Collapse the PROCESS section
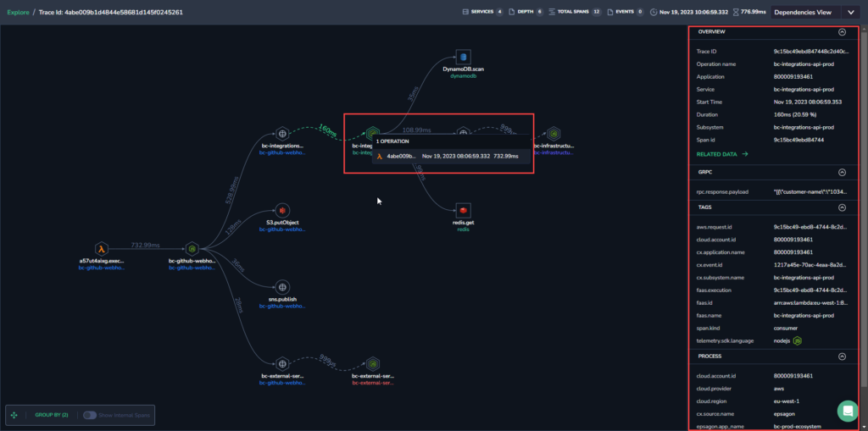868x431 pixels. pos(842,356)
